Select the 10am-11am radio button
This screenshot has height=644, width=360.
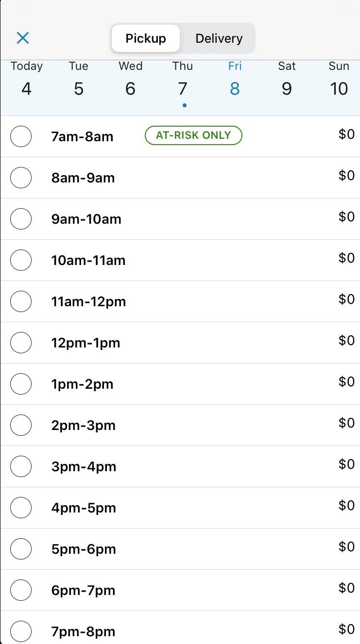[21, 260]
